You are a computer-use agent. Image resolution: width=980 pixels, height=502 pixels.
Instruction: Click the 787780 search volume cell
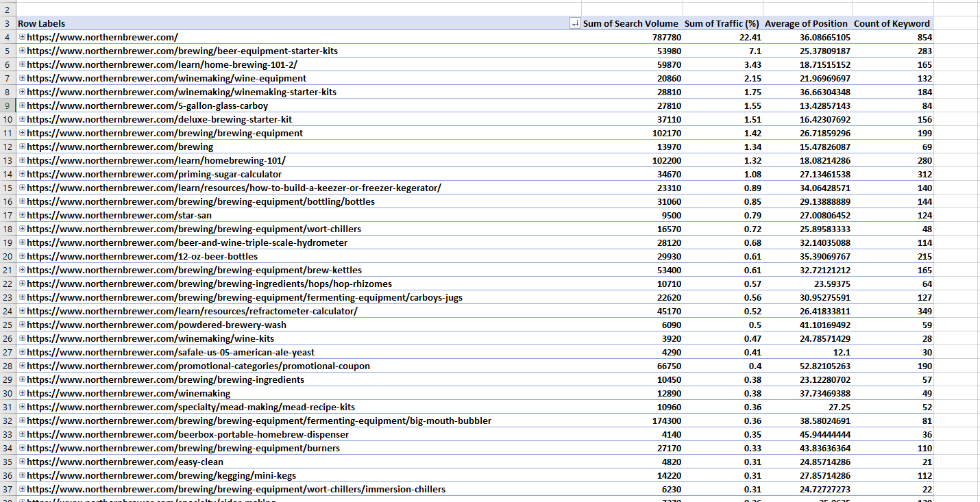point(630,37)
